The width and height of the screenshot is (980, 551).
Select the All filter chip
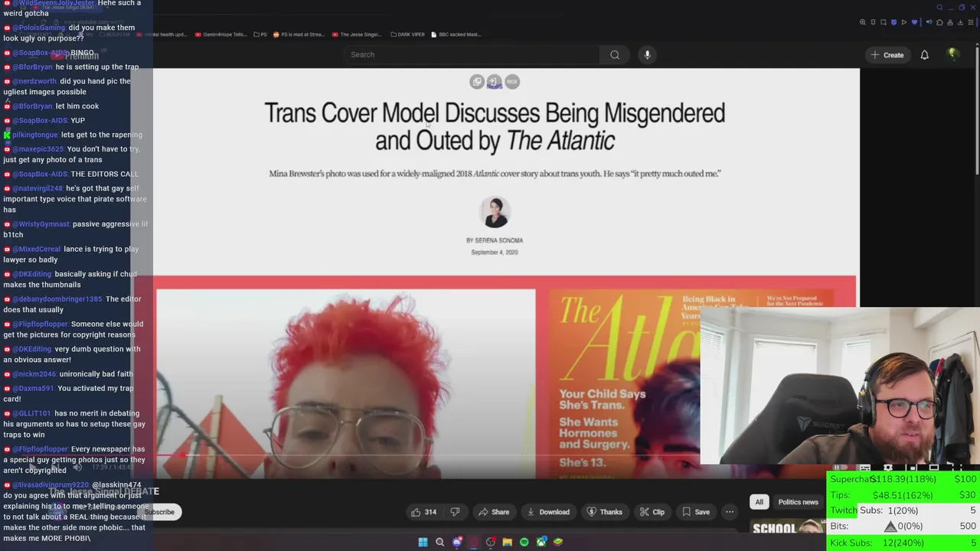coord(759,502)
